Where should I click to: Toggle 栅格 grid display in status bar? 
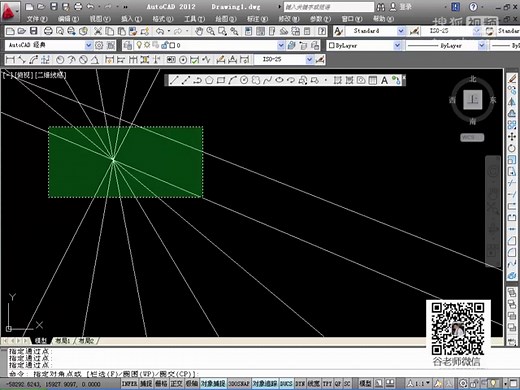click(x=161, y=384)
